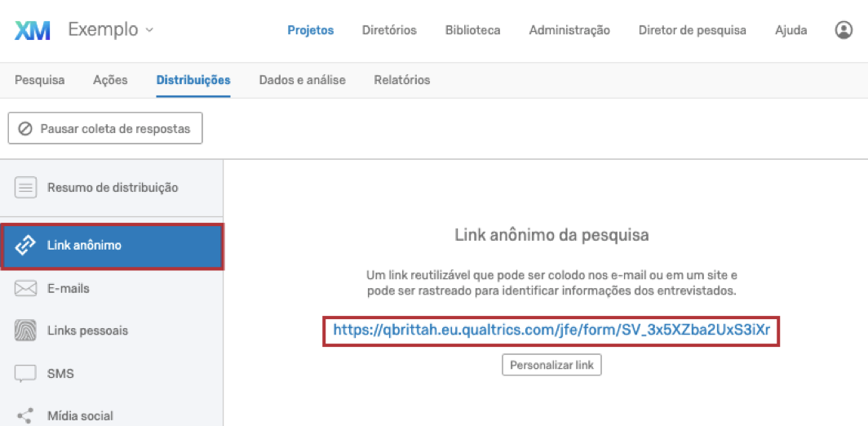Screen dimensions: 868x426
Task: Click the SMS speech bubble icon
Action: tap(25, 374)
